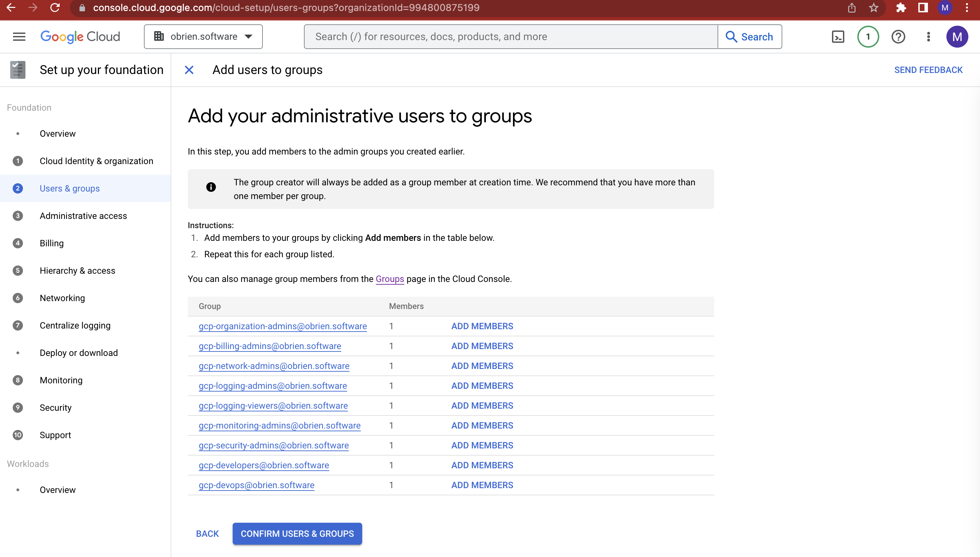Click CONFIRM USERS & GROUPS
The image size is (980, 557).
tap(297, 533)
